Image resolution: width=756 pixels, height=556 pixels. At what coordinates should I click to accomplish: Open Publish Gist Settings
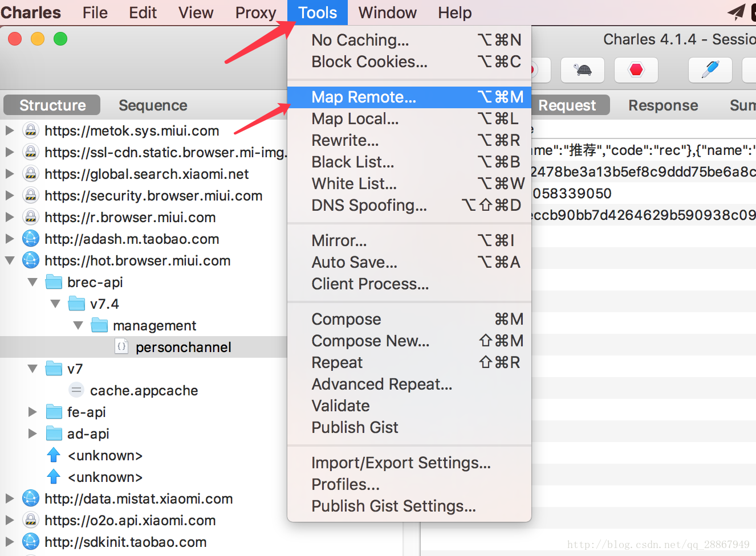click(x=409, y=506)
